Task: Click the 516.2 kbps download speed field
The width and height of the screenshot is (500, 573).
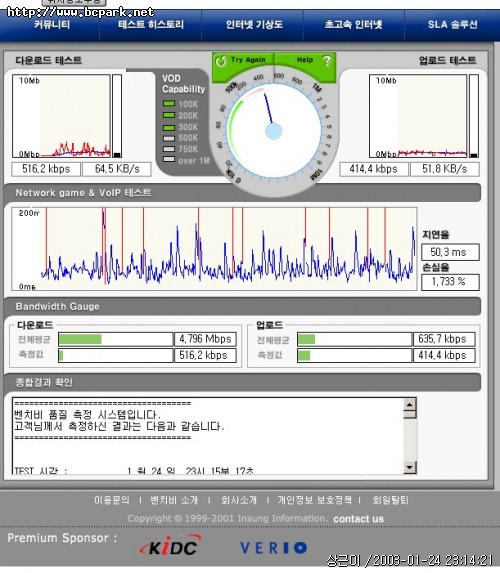Action: click(x=46, y=169)
